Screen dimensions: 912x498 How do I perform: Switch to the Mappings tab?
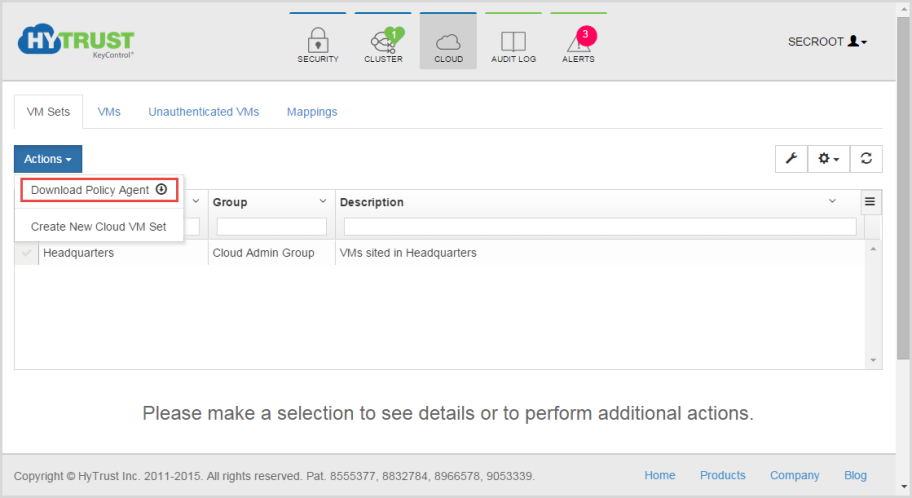click(x=312, y=112)
